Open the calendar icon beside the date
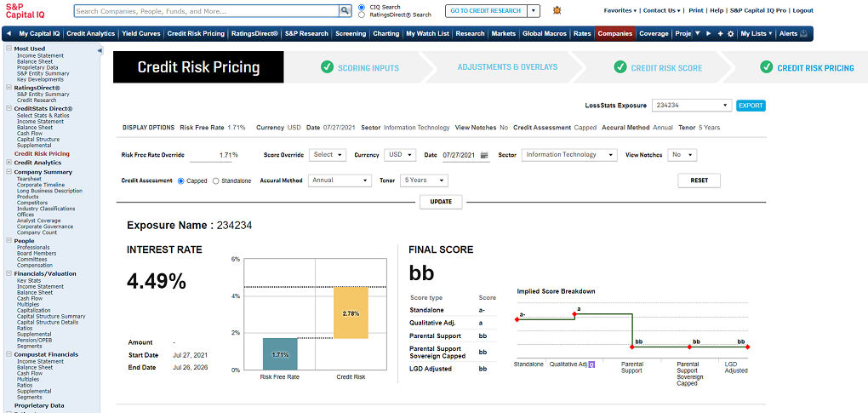Image resolution: width=868 pixels, height=413 pixels. [484, 156]
